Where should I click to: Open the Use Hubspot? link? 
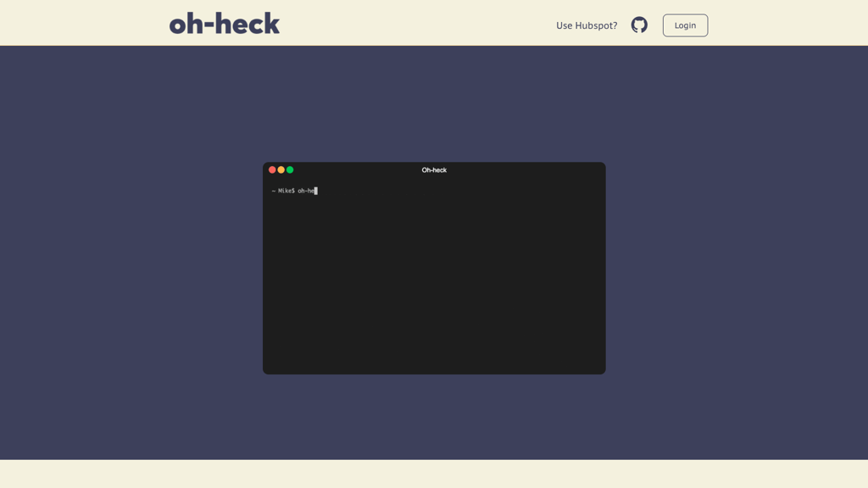[x=587, y=25]
